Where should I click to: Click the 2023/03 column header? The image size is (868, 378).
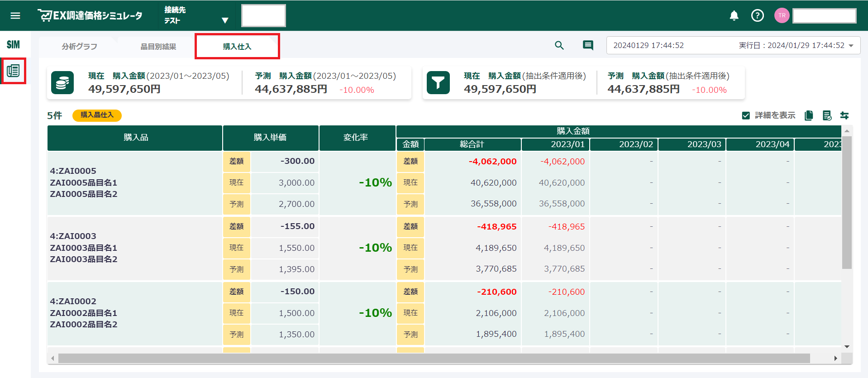point(692,144)
